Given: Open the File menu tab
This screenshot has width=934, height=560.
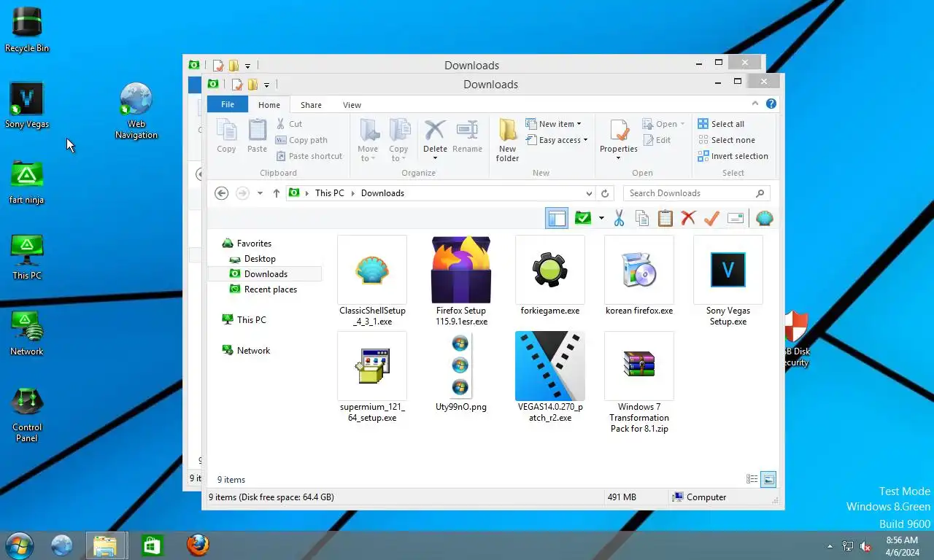Looking at the screenshot, I should click(x=228, y=104).
